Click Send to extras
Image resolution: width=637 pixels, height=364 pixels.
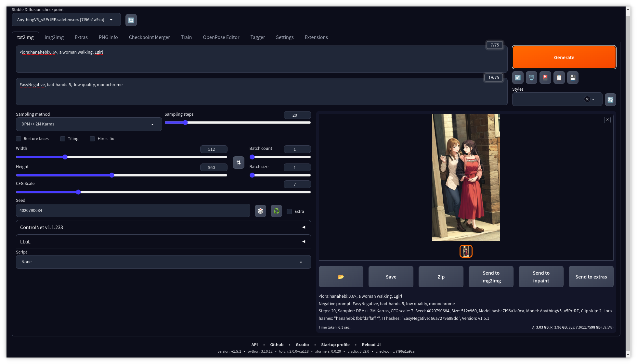tap(591, 277)
